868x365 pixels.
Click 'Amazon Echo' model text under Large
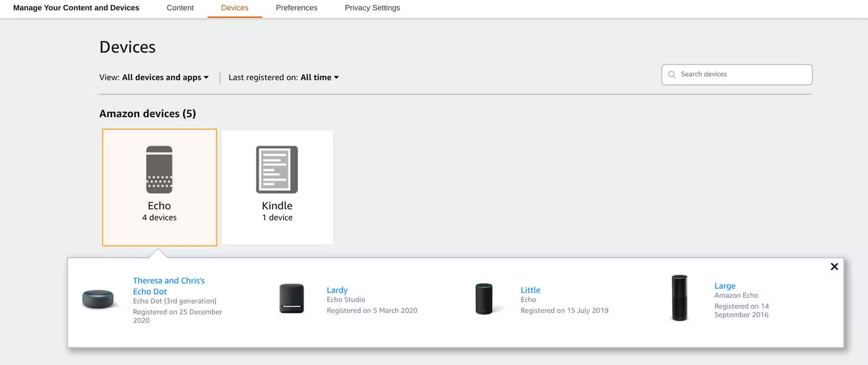tap(736, 296)
